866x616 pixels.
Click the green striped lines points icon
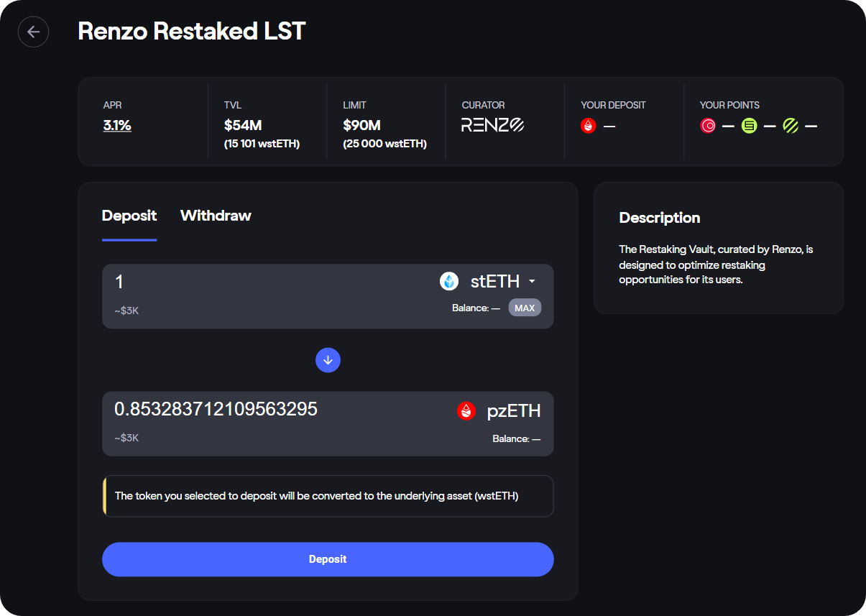pyautogui.click(x=750, y=127)
